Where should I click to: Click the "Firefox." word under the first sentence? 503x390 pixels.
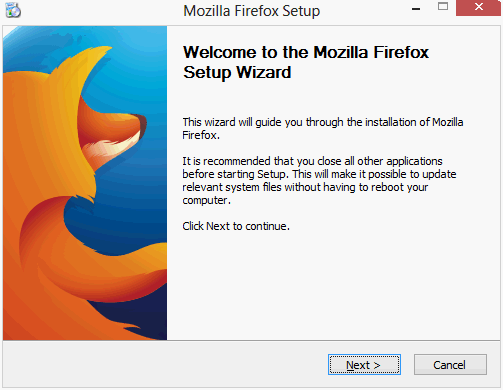coord(201,135)
